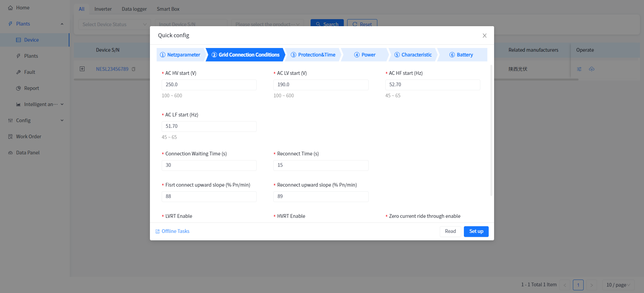Image resolution: width=644 pixels, height=293 pixels.
Task: Click the AC HV start input field
Action: coord(209,85)
